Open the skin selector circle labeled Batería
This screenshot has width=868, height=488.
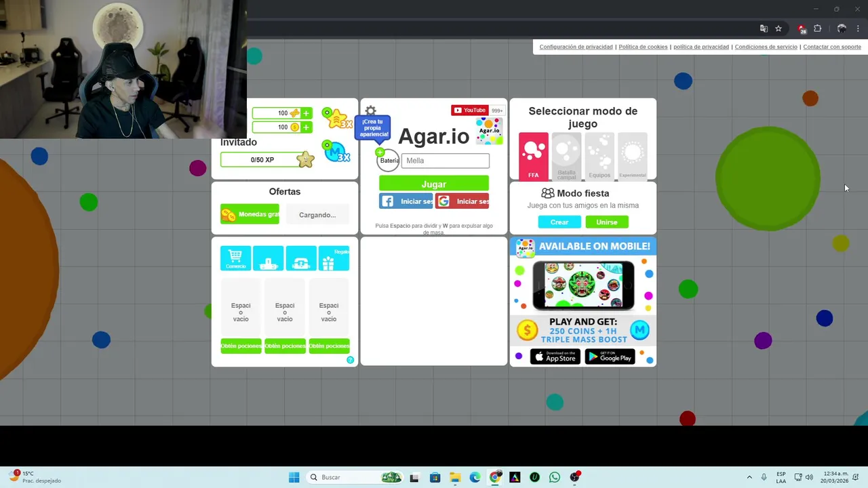[x=389, y=161]
